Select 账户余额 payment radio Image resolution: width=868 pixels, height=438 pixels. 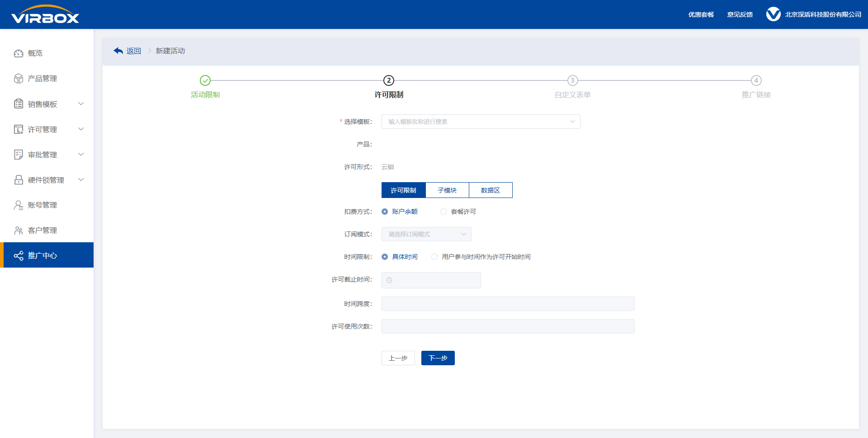385,212
